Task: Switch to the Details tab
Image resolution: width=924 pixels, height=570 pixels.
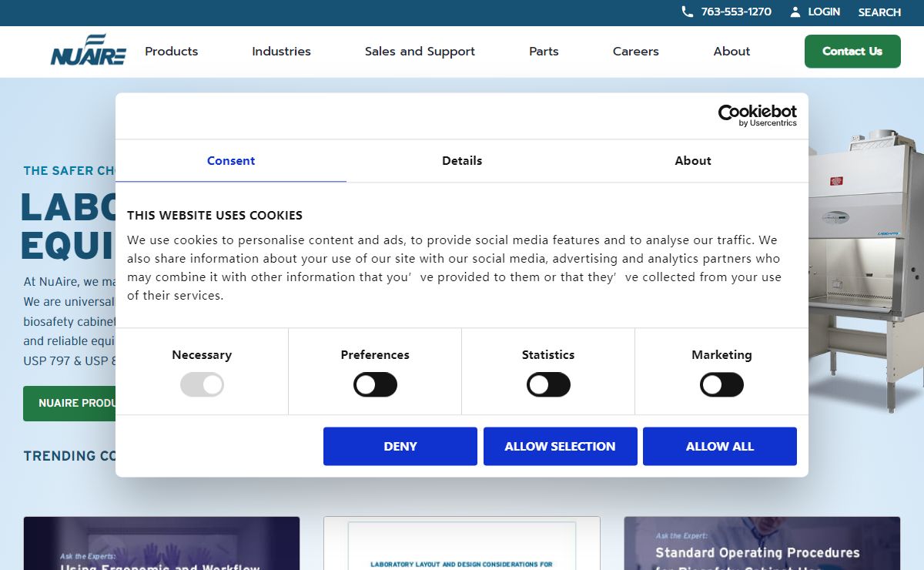Action: (x=462, y=160)
